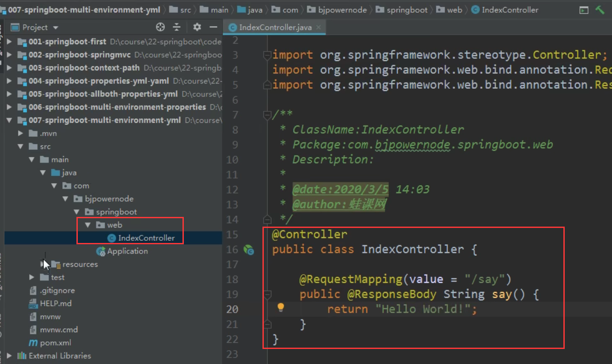Expand 002-springboot-springmvc module

[10, 55]
